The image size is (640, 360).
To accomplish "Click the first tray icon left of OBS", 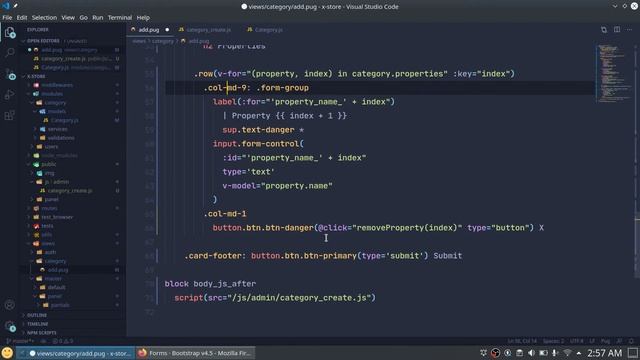I will coord(483,353).
